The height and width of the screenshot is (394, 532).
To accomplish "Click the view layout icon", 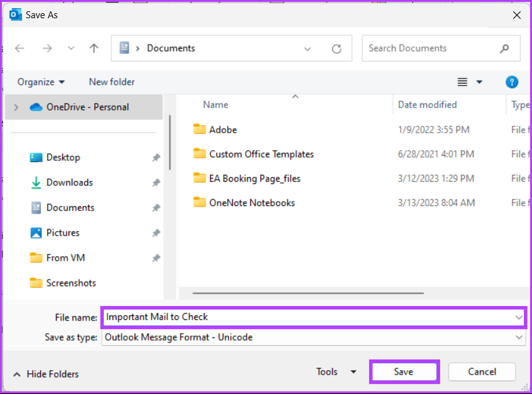I will click(462, 82).
